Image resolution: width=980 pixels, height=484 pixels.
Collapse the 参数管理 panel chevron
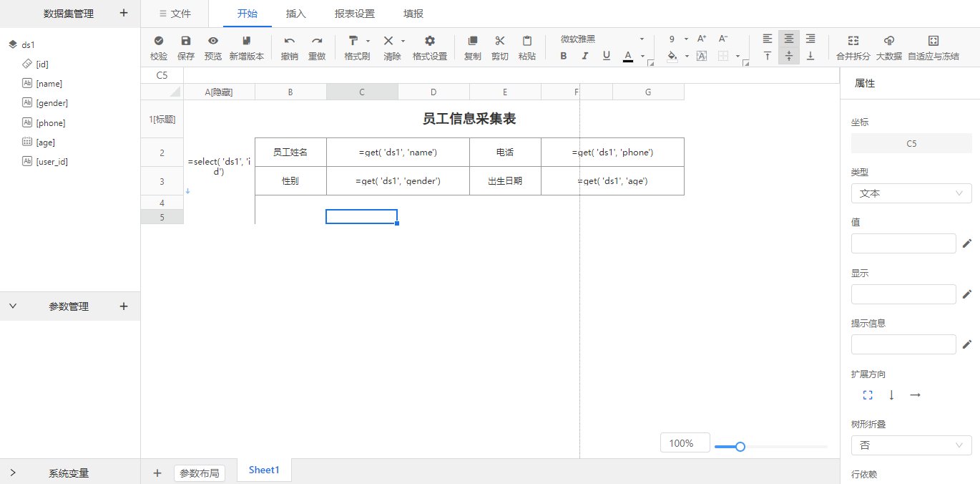(x=12, y=306)
